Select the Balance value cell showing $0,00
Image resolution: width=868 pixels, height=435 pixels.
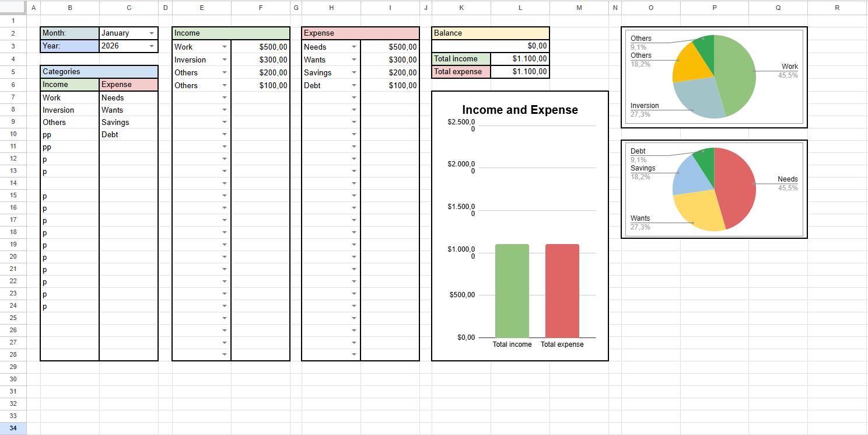pyautogui.click(x=490, y=46)
